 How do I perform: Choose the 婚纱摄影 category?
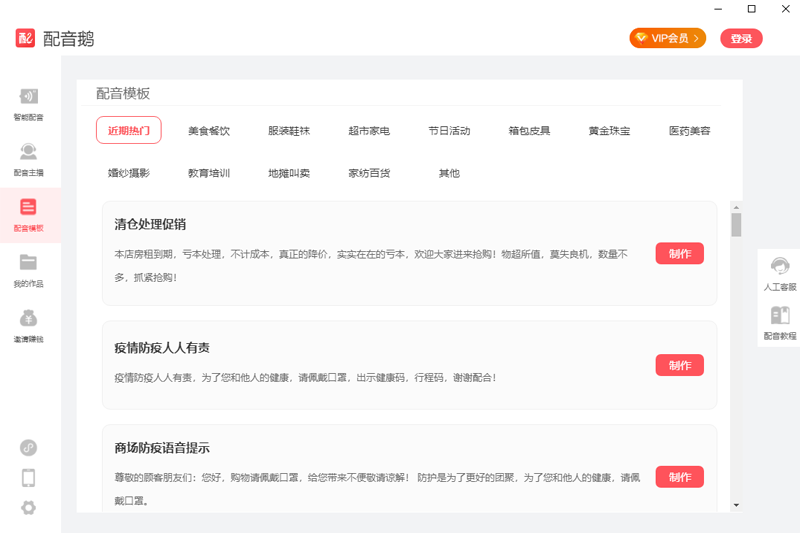click(129, 173)
